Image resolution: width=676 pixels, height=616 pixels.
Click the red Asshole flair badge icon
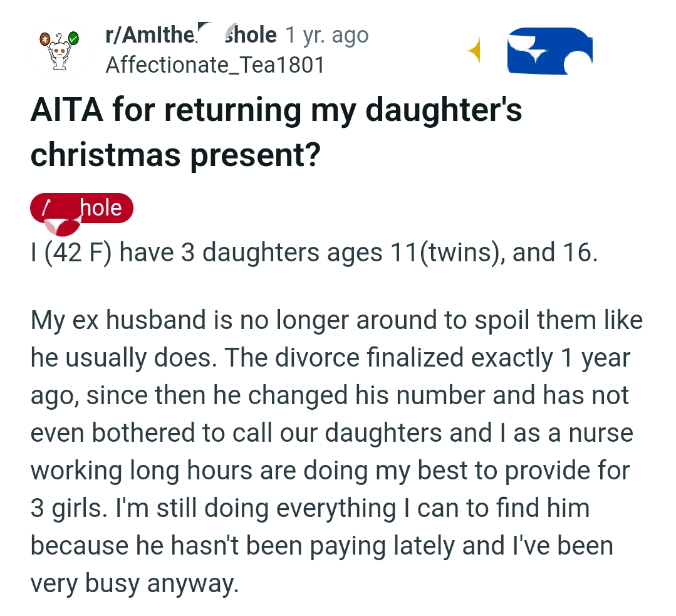coord(81,207)
